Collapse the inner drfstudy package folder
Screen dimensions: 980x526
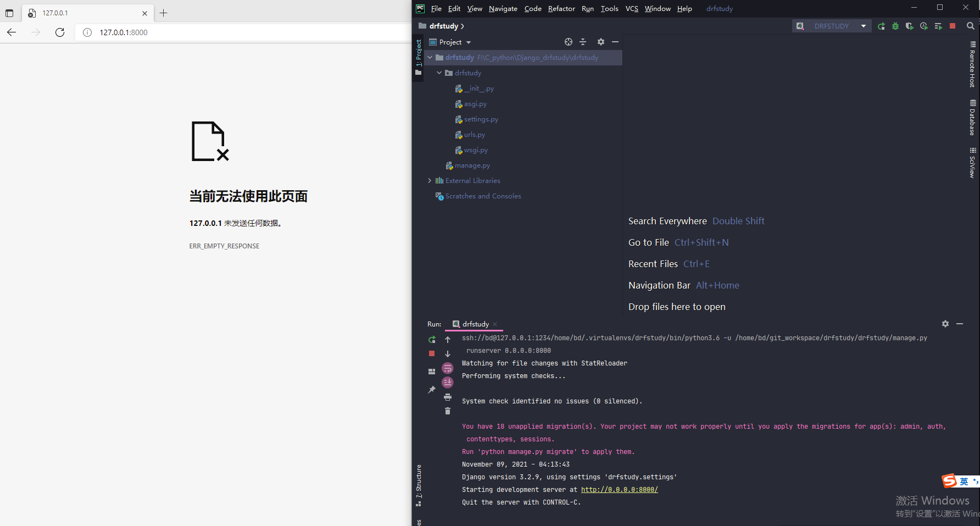(439, 73)
